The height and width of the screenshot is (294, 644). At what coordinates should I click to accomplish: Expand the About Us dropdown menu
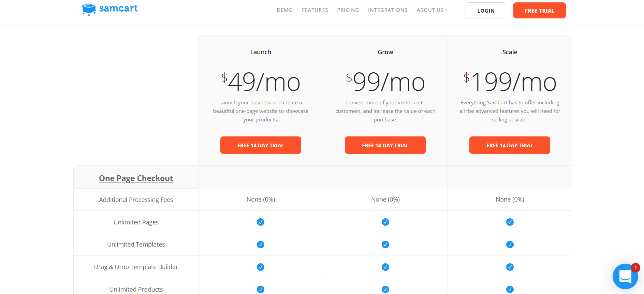(432, 10)
